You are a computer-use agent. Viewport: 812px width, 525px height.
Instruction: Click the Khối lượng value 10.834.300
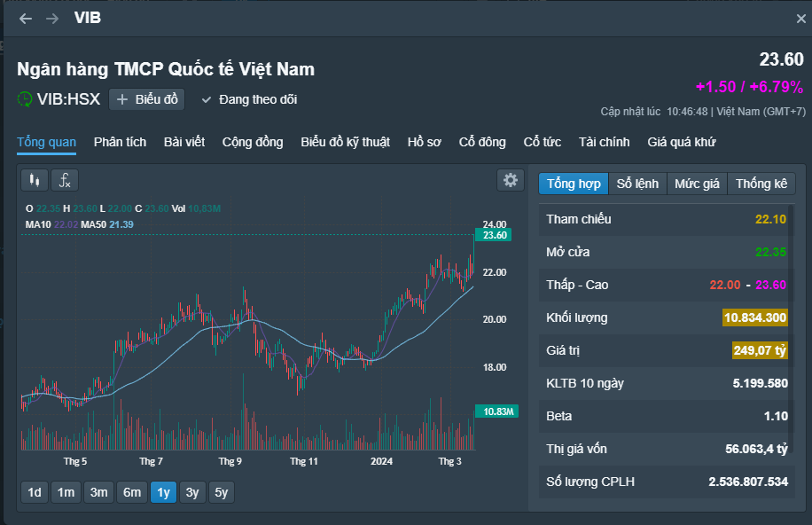pos(755,317)
